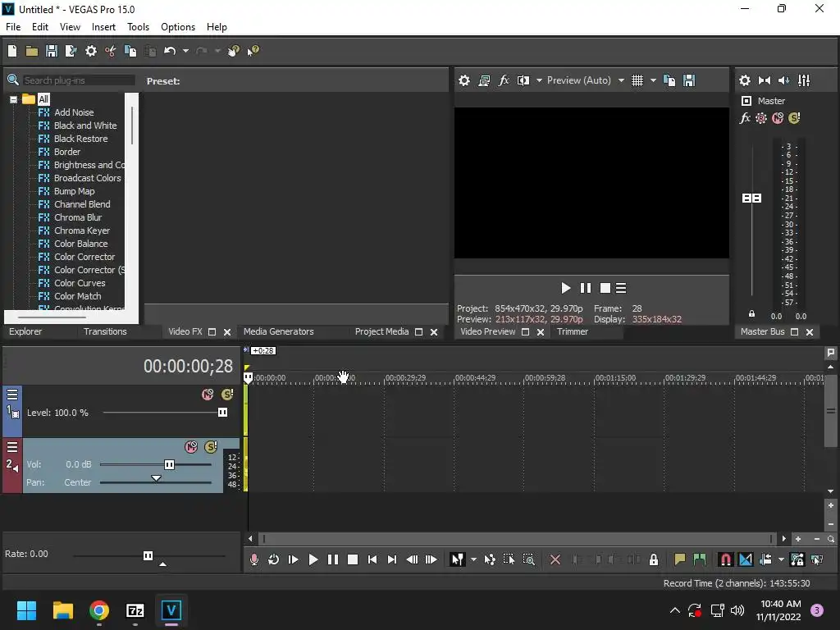Toggle preview on external monitor
Image resolution: width=840 pixels, height=630 pixels.
[x=484, y=80]
